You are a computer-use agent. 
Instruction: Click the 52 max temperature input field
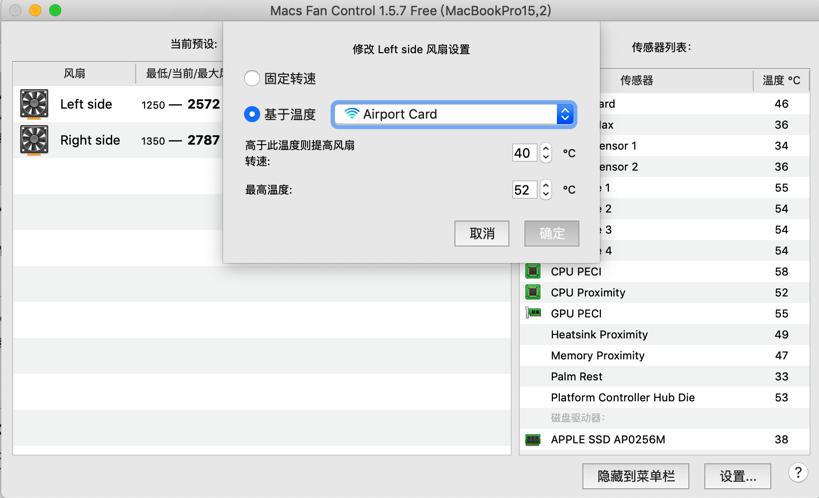click(524, 190)
